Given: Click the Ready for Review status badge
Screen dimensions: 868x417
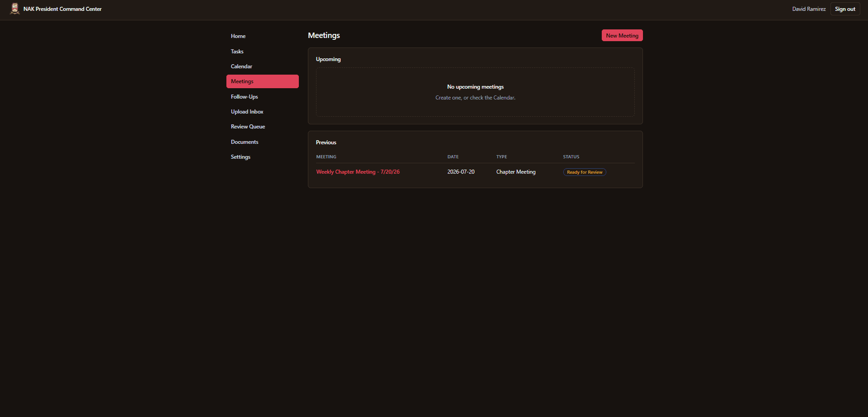Looking at the screenshot, I should (x=585, y=172).
